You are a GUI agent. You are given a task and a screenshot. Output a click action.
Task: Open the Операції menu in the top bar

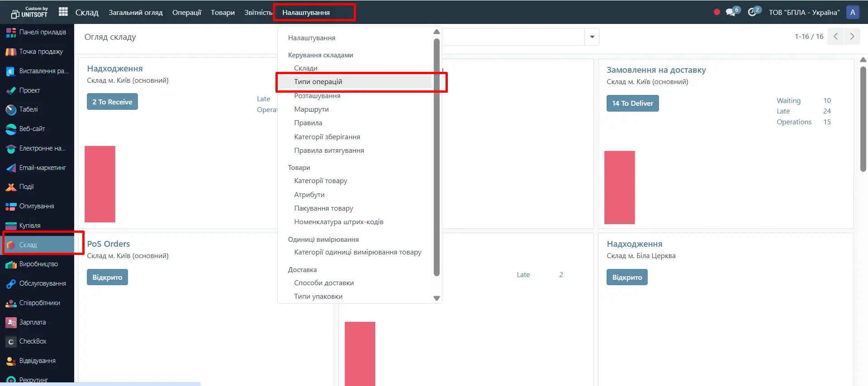(186, 13)
